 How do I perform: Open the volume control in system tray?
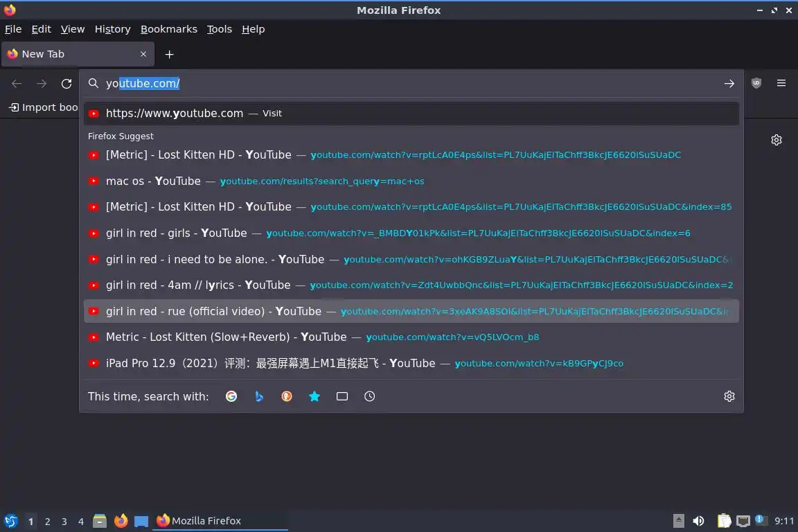pos(698,521)
